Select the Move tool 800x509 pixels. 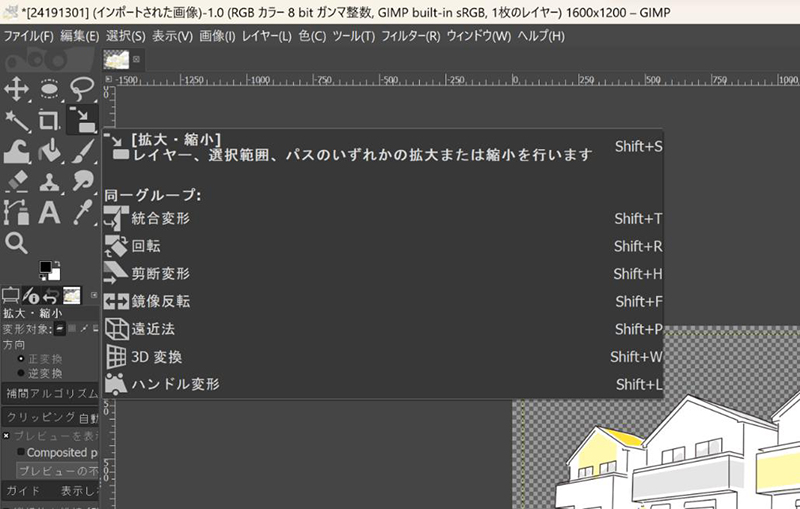pyautogui.click(x=16, y=89)
